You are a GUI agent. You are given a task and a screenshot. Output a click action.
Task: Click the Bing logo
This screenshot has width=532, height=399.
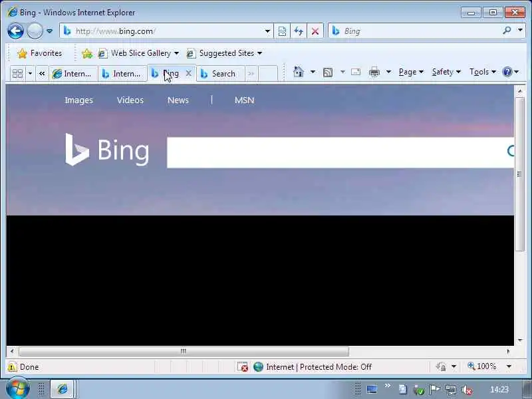coord(107,150)
